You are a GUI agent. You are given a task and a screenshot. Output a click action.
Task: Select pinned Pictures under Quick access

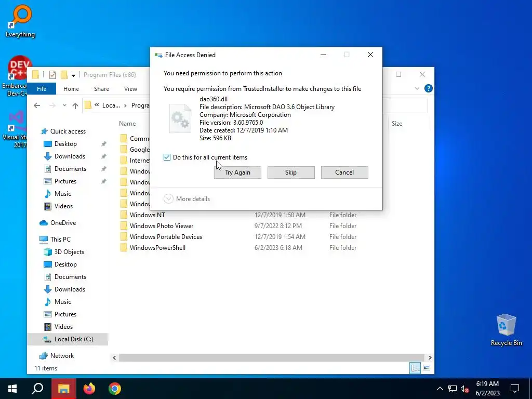tap(65, 181)
